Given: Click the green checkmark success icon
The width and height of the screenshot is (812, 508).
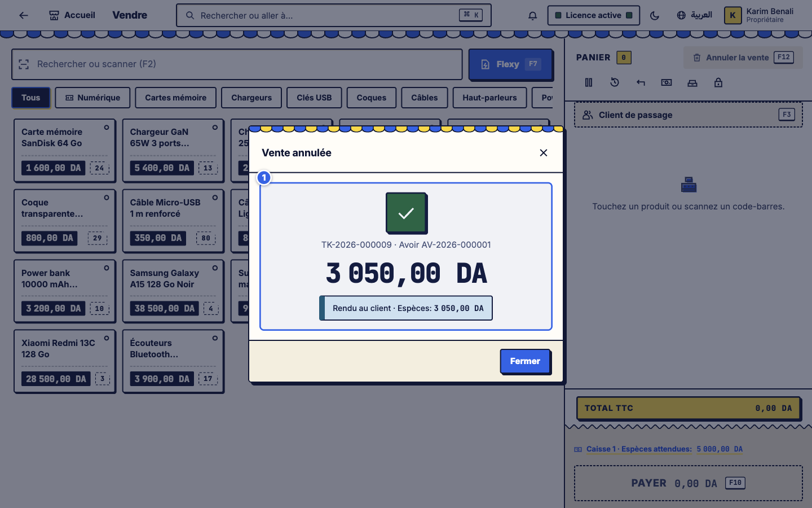Looking at the screenshot, I should pos(406,213).
